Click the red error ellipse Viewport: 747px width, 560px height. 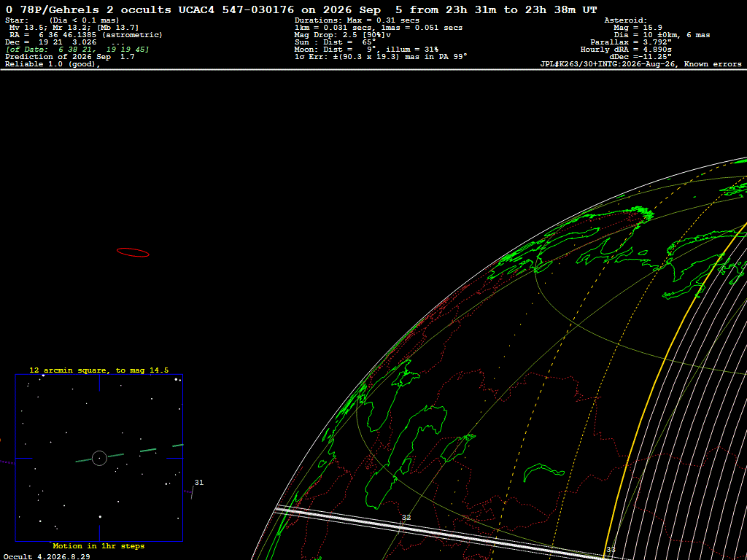coord(133,252)
